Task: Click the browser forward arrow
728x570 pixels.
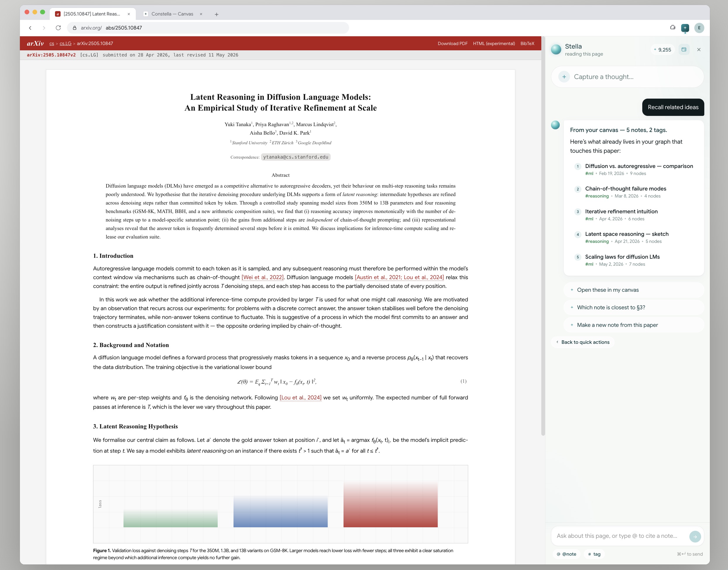Action: [x=44, y=28]
